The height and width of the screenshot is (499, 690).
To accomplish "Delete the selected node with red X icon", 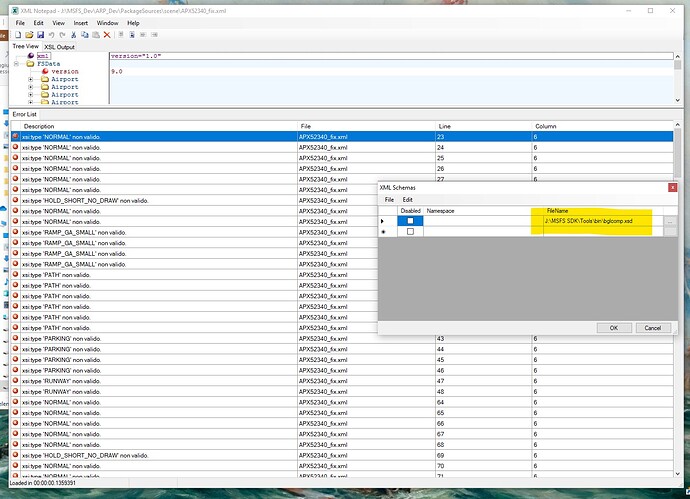I will pyautogui.click(x=107, y=35).
